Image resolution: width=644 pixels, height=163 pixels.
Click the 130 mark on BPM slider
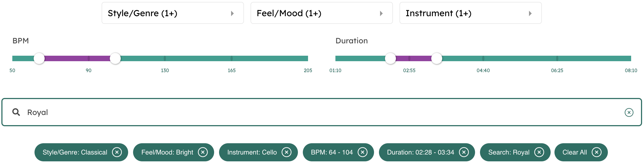click(x=165, y=58)
